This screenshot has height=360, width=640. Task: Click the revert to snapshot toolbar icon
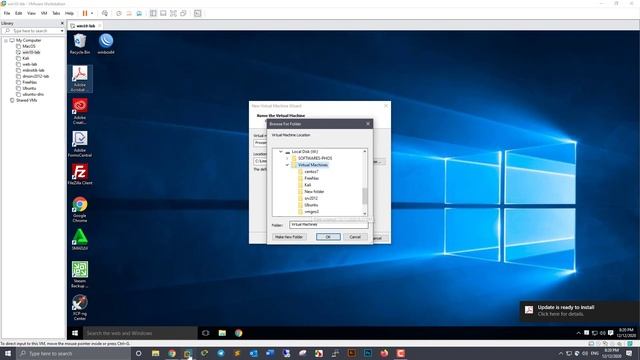pyautogui.click(x=129, y=13)
